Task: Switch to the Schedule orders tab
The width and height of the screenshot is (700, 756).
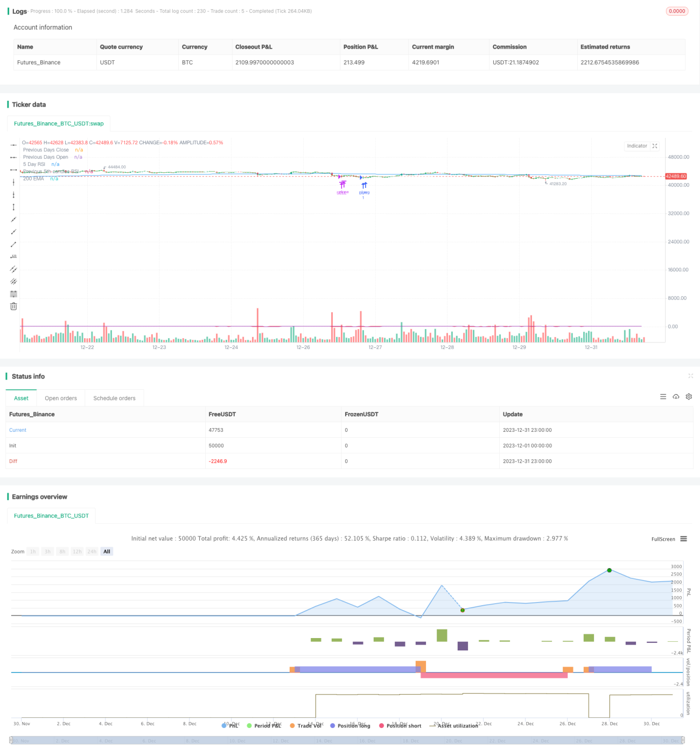Action: (x=114, y=398)
